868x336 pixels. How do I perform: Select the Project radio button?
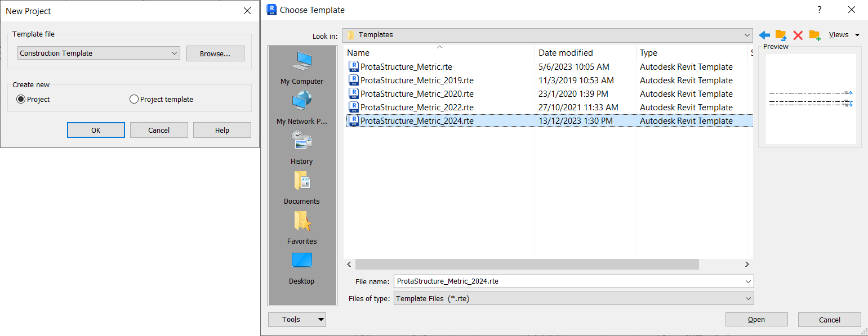[21, 99]
